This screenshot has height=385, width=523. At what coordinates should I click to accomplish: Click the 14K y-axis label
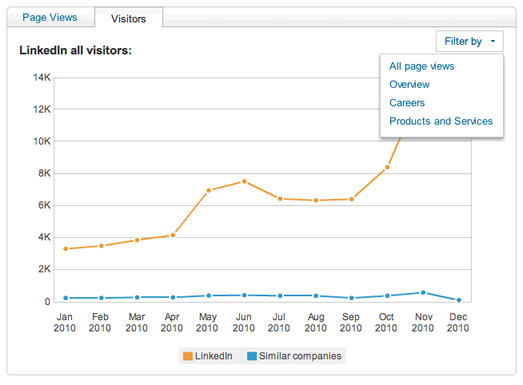point(42,77)
